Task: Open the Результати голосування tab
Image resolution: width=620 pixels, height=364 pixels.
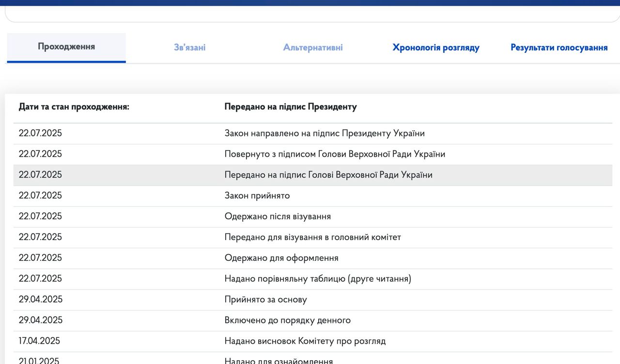Action: pyautogui.click(x=559, y=47)
